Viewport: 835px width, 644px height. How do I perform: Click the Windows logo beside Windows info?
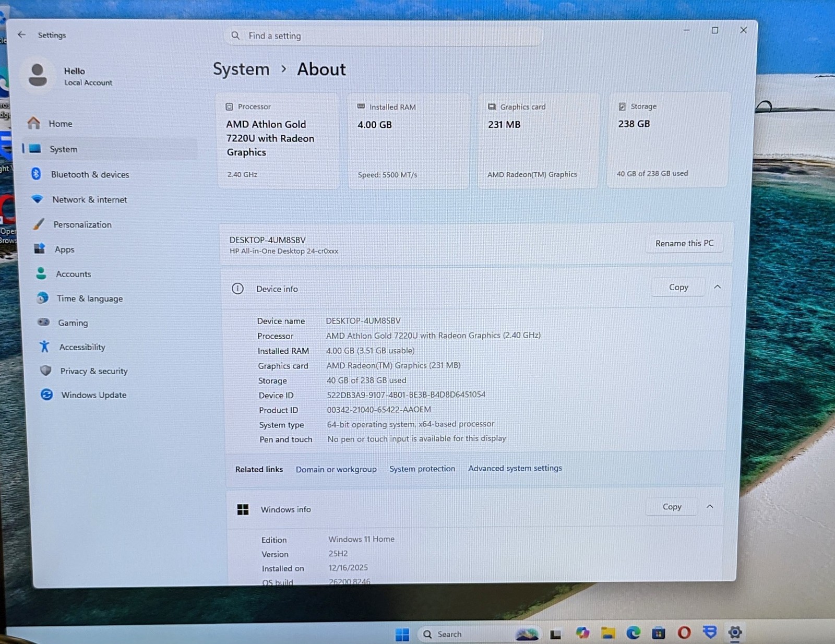point(243,509)
